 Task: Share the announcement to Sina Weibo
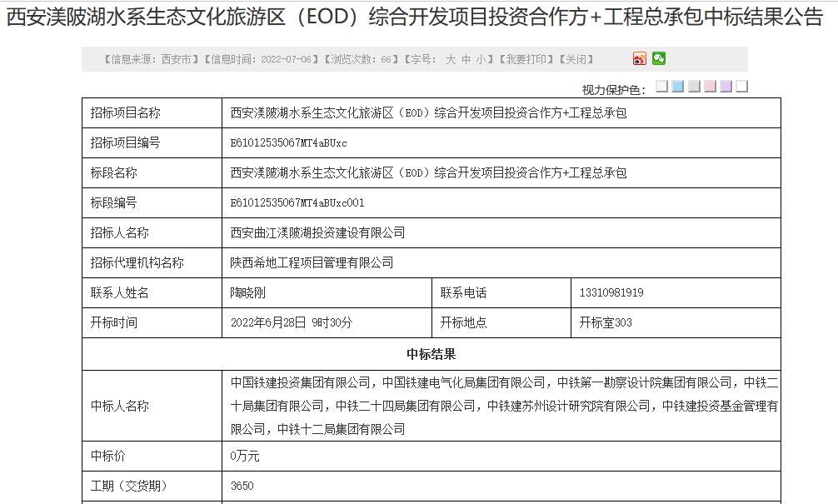[x=639, y=59]
